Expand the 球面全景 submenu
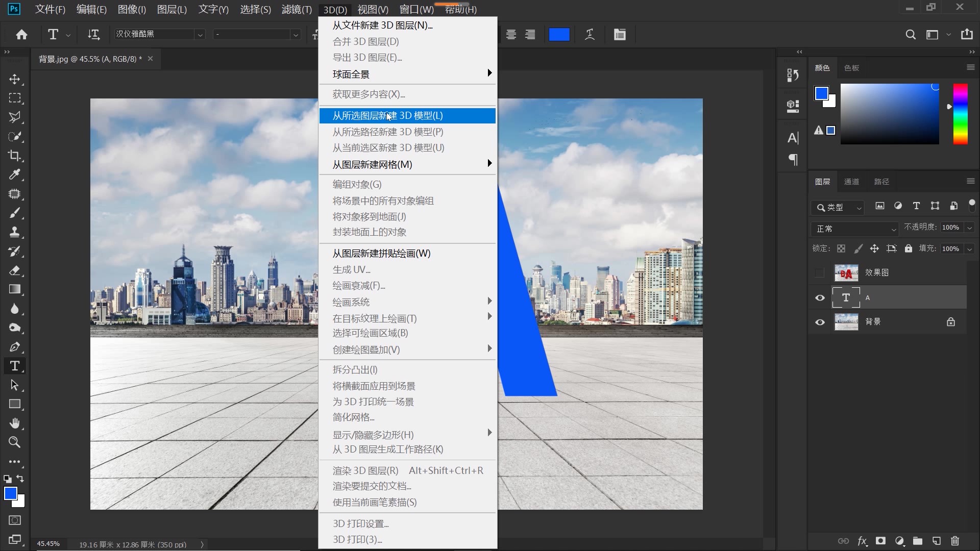 [407, 74]
